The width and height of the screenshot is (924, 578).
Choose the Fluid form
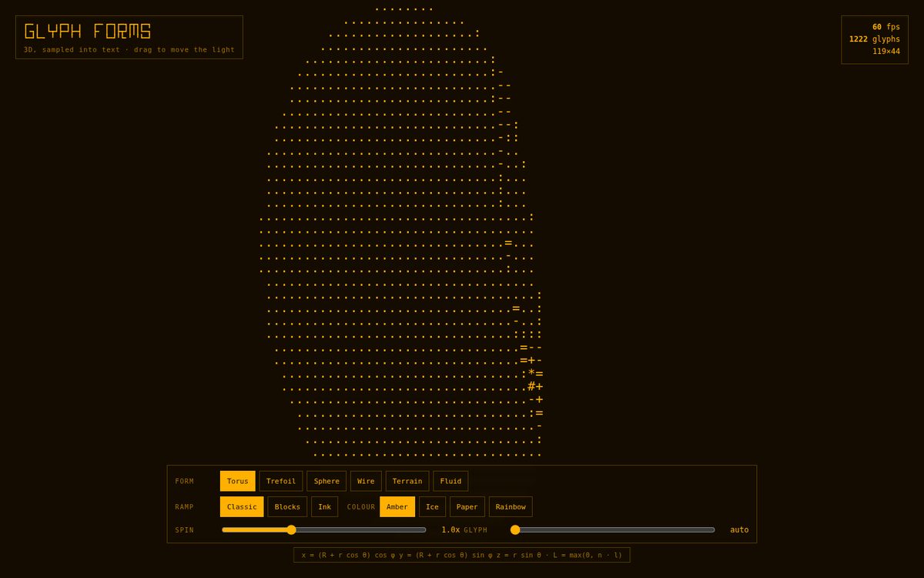450,481
